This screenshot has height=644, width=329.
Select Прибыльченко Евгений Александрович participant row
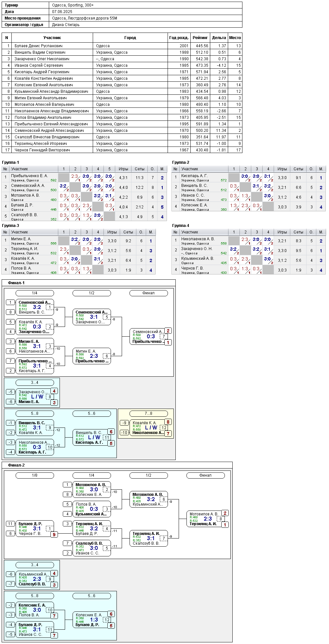pyautogui.click(x=122, y=124)
